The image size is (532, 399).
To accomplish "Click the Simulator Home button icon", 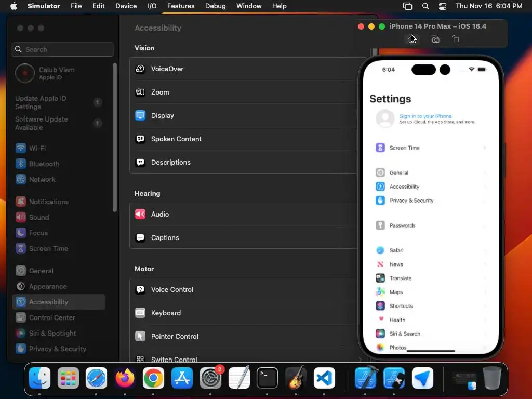I will pos(413,39).
